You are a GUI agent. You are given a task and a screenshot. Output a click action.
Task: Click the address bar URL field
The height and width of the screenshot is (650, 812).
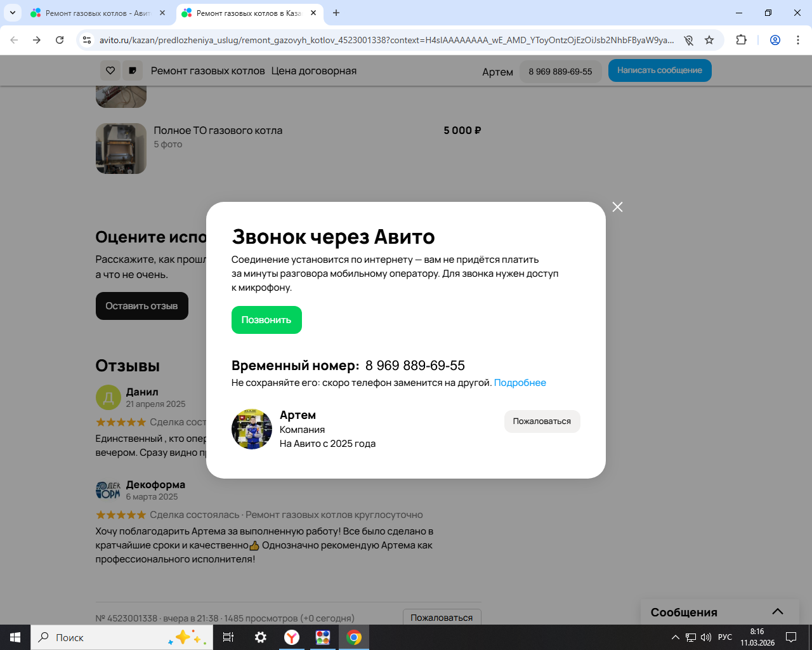tap(387, 40)
